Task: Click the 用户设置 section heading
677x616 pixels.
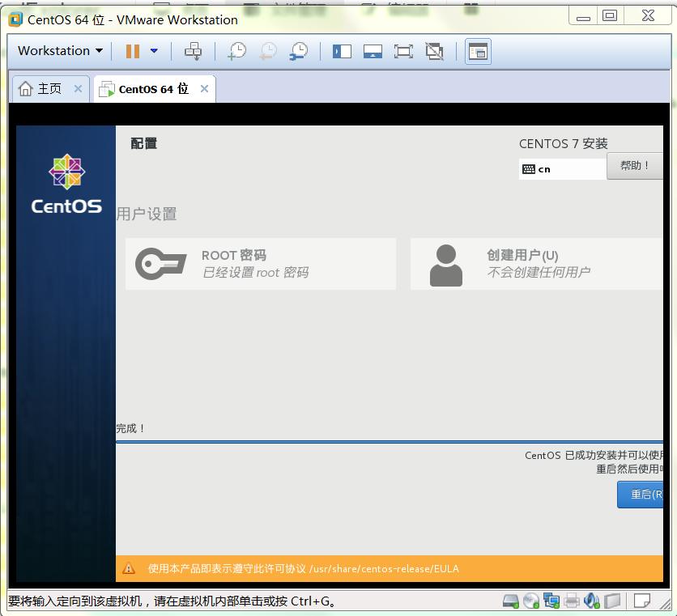Action: [x=147, y=215]
